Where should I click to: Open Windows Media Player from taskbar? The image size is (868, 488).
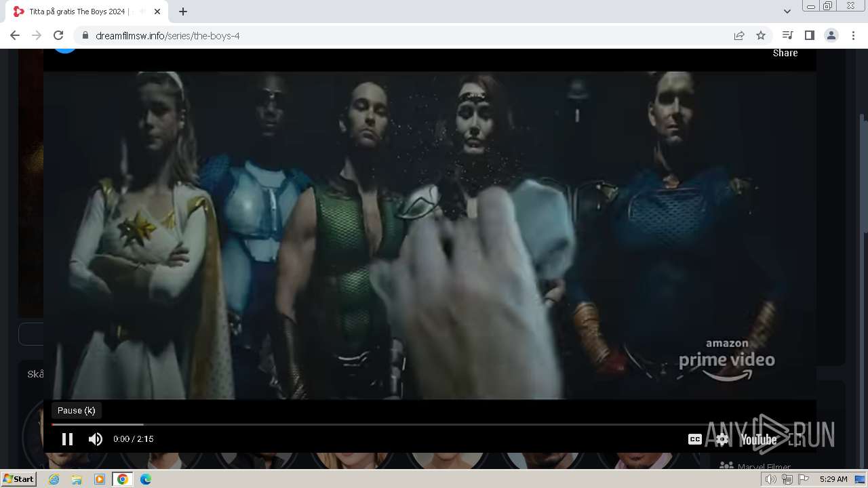click(100, 479)
